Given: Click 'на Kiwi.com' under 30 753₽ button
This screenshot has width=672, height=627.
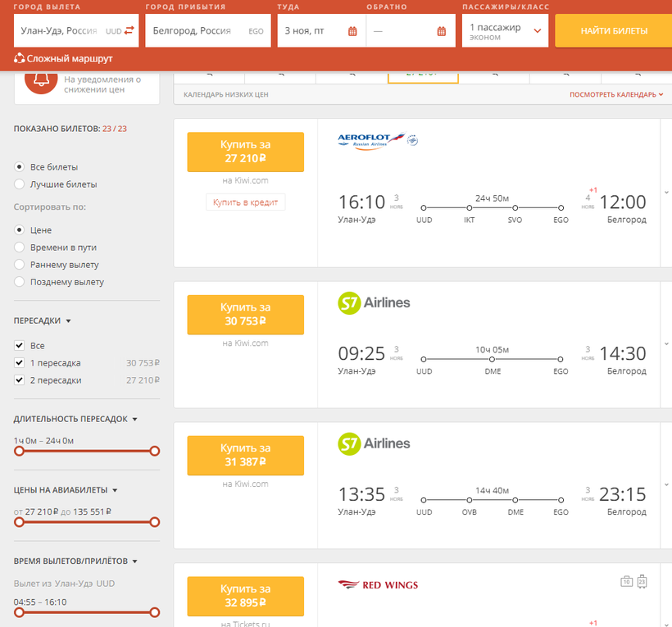Looking at the screenshot, I should [x=246, y=343].
